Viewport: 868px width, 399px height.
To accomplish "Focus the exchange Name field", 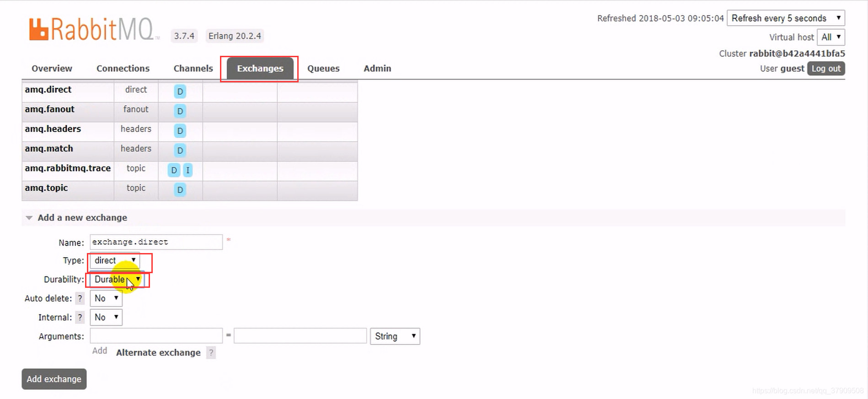I will pyautogui.click(x=156, y=242).
